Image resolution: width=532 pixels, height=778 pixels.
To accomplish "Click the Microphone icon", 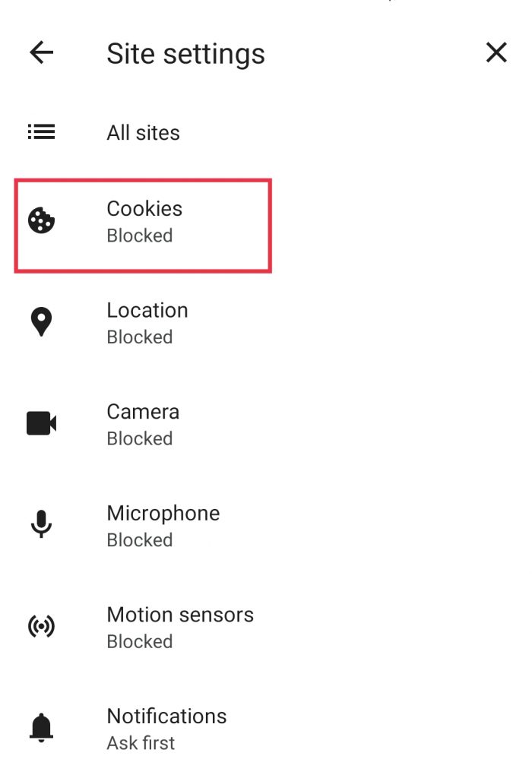I will coord(42,525).
